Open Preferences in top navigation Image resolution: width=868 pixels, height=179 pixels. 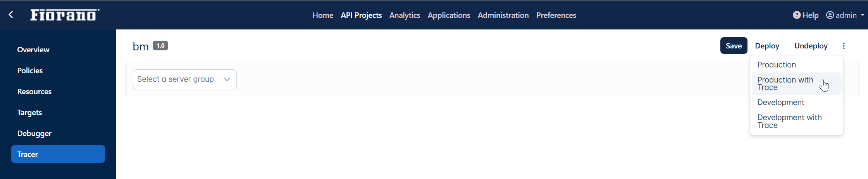(556, 15)
